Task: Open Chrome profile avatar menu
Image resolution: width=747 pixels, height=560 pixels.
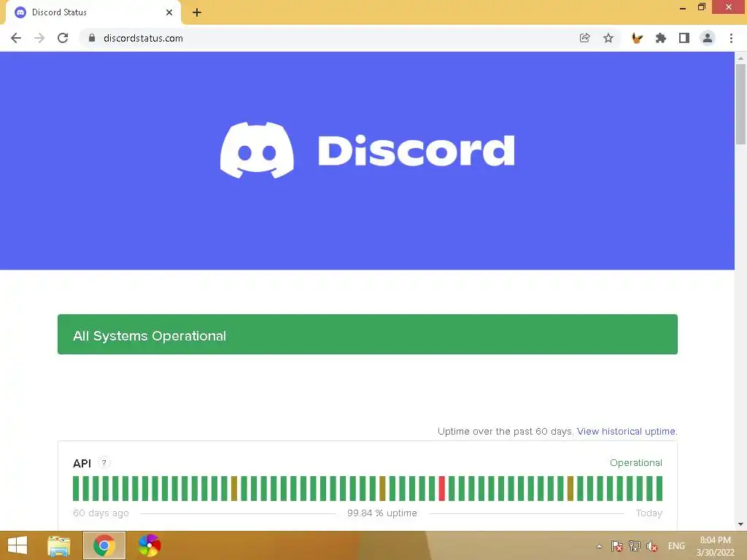Action: [x=708, y=38]
